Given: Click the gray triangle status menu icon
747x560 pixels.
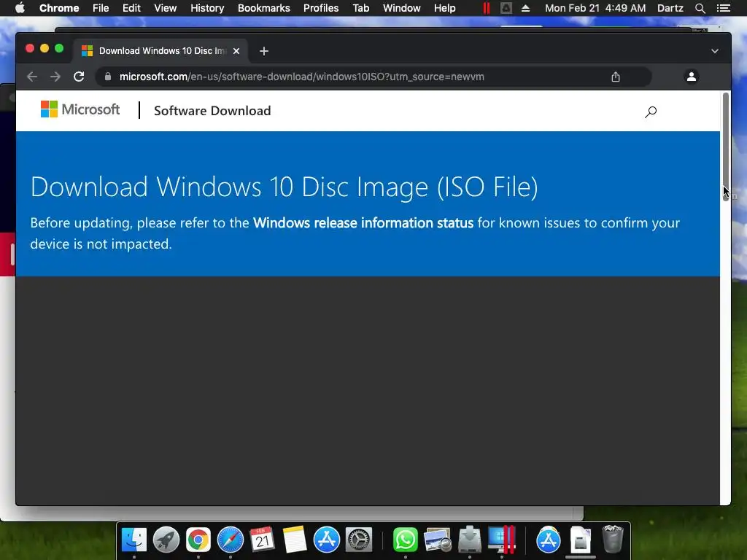Looking at the screenshot, I should click(x=506, y=8).
